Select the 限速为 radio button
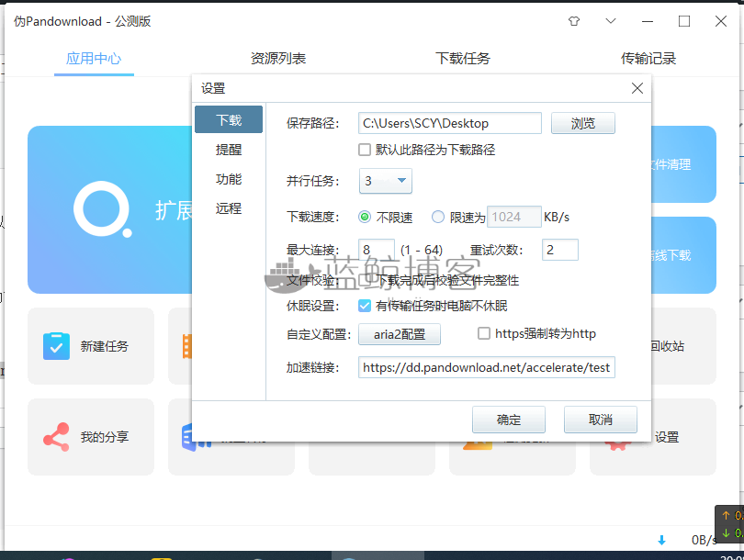Image resolution: width=744 pixels, height=560 pixels. pos(437,218)
